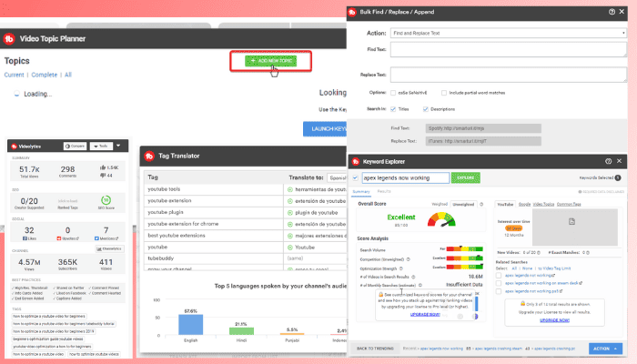Screen dimensions: 637x364
Task: Click the Facebook Likes icon in Videolytics
Action: point(25,238)
